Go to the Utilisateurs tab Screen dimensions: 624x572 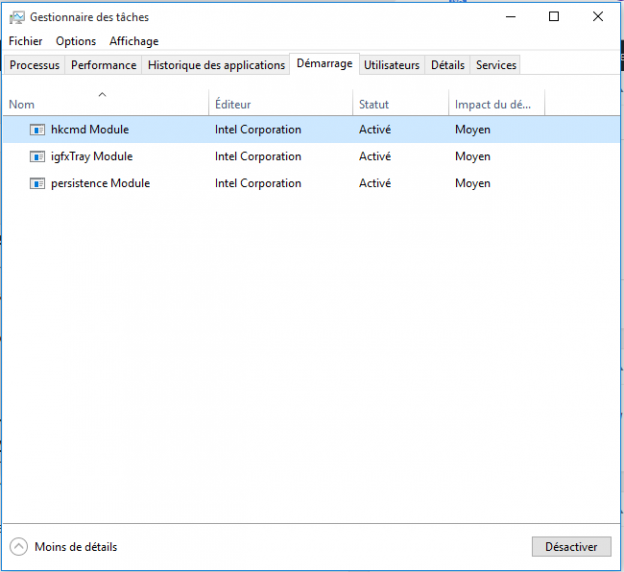coord(392,65)
